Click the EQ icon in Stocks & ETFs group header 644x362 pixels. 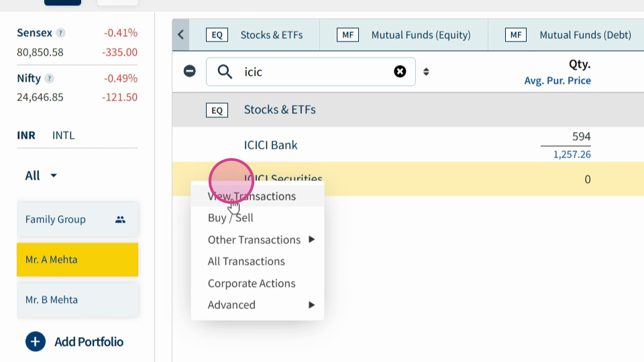pos(217,110)
